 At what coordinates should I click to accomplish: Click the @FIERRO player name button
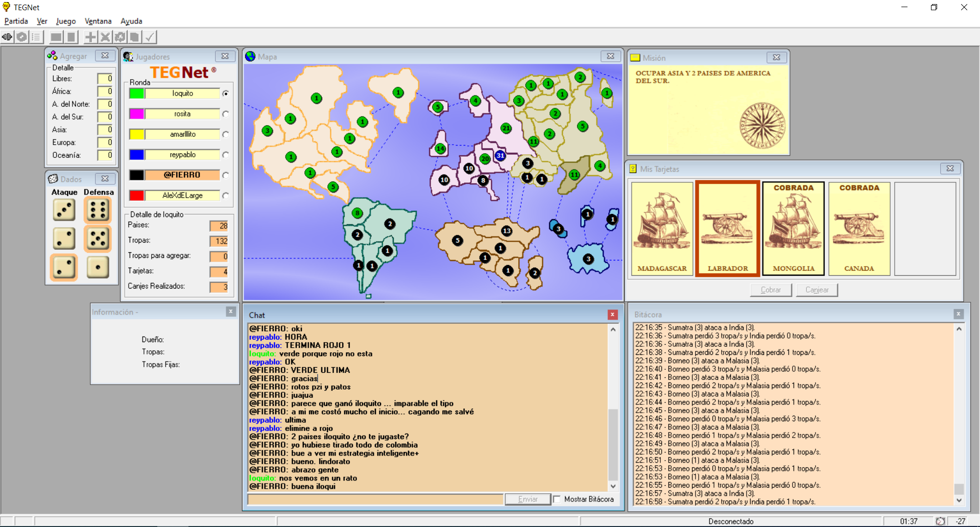tap(182, 175)
